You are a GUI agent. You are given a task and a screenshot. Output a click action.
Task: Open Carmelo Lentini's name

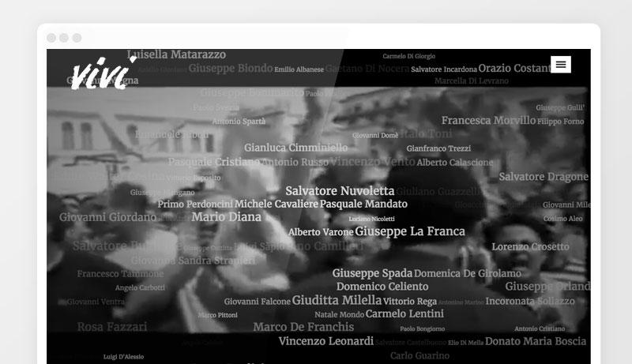404,314
